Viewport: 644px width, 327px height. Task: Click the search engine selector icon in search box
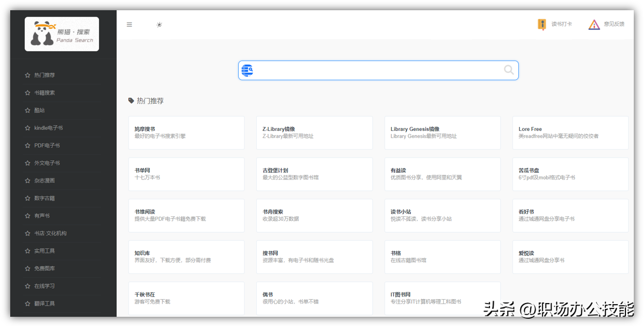247,71
